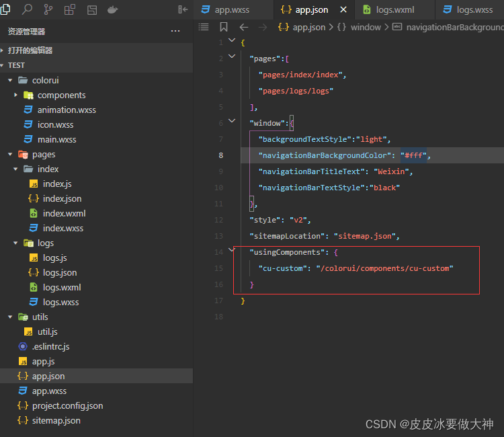The width and height of the screenshot is (504, 437).
Task: Open .eslintrc.js file
Action: click(50, 347)
